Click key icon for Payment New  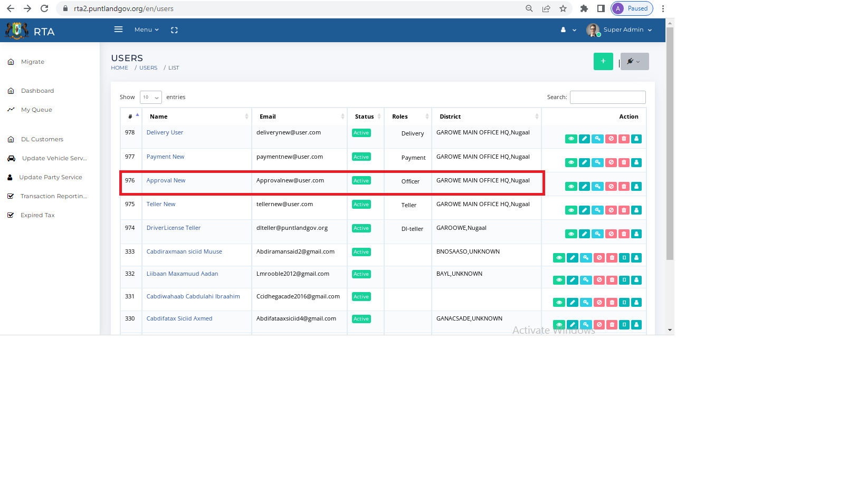(597, 162)
